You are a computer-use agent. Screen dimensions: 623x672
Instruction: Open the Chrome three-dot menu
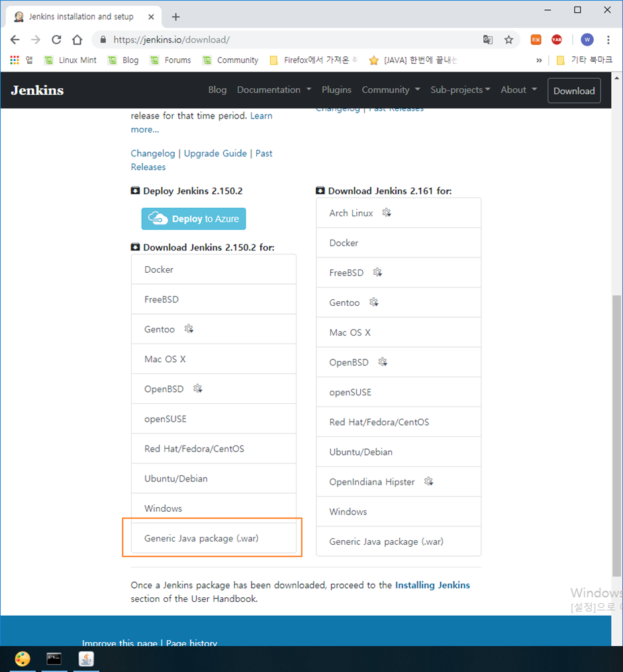point(608,40)
